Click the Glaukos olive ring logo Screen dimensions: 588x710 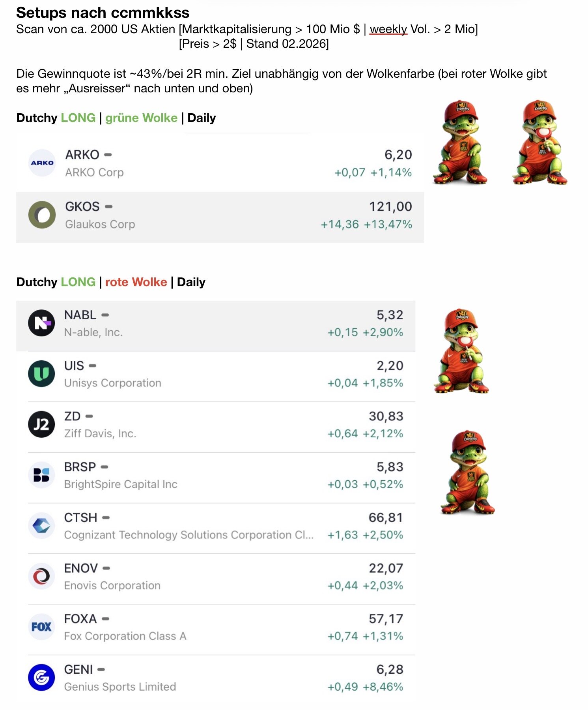pyautogui.click(x=42, y=215)
